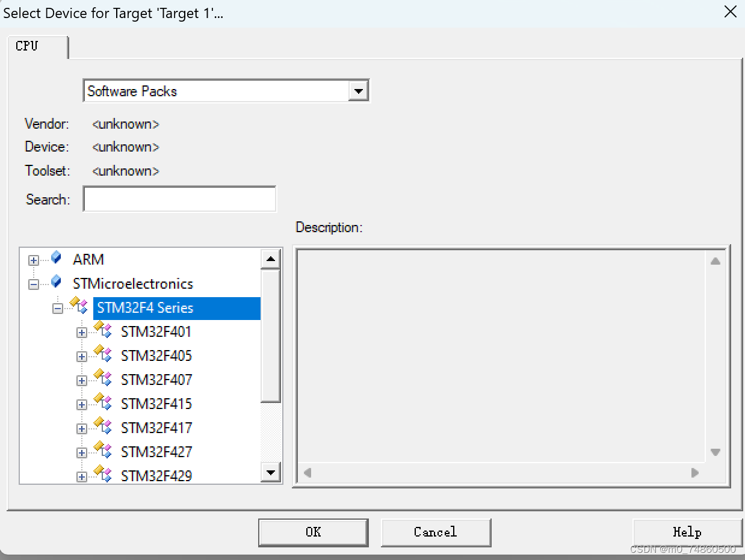Click the STM32F429 device group icon
745x560 pixels.
[104, 475]
